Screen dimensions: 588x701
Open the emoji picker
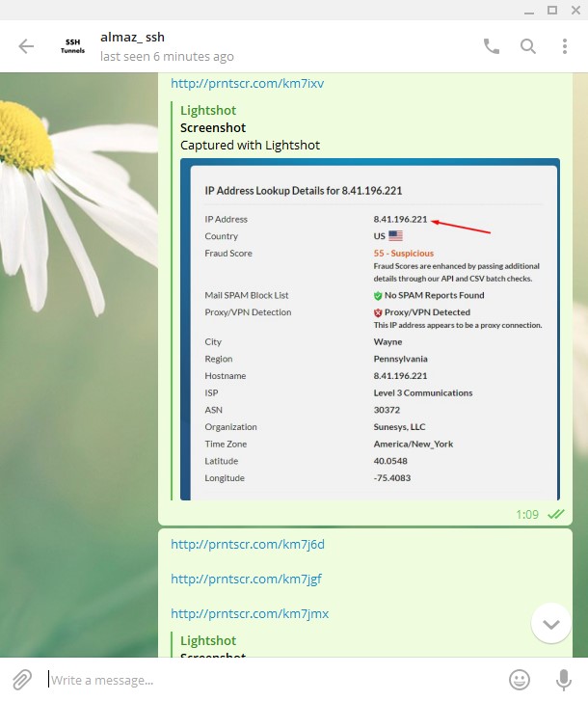click(x=520, y=680)
